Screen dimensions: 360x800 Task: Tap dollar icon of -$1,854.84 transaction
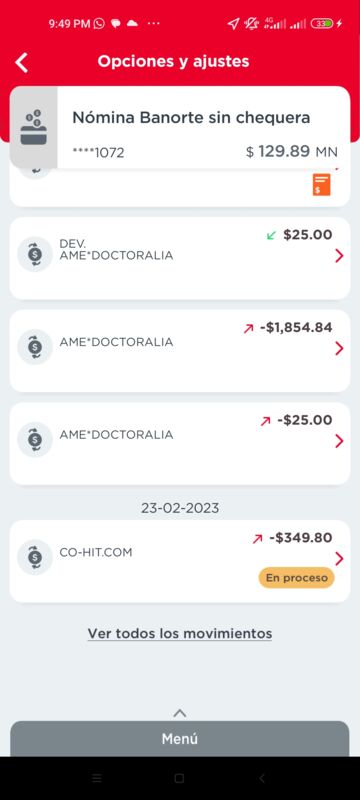coord(35,347)
